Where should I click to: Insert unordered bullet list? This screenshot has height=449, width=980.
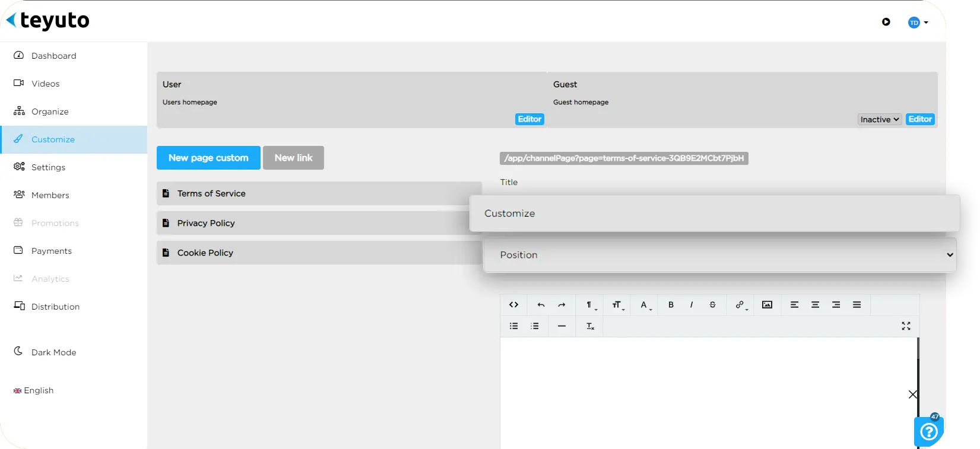[x=514, y=326]
